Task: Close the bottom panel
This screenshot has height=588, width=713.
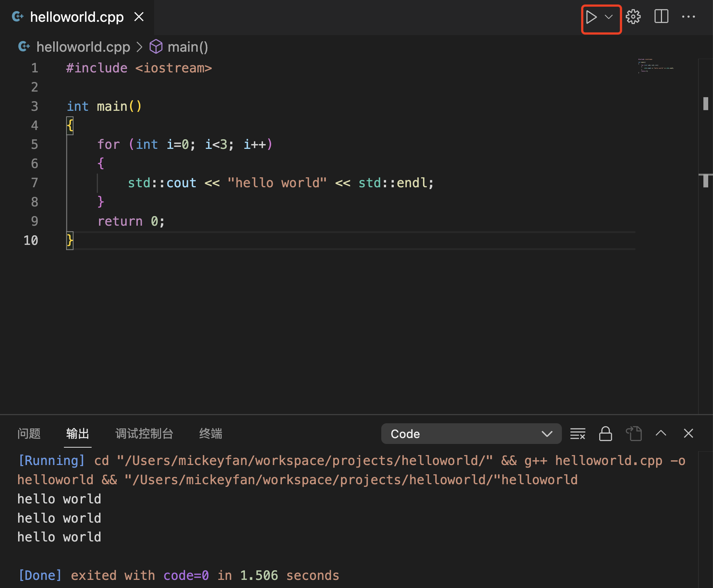Action: pos(688,433)
